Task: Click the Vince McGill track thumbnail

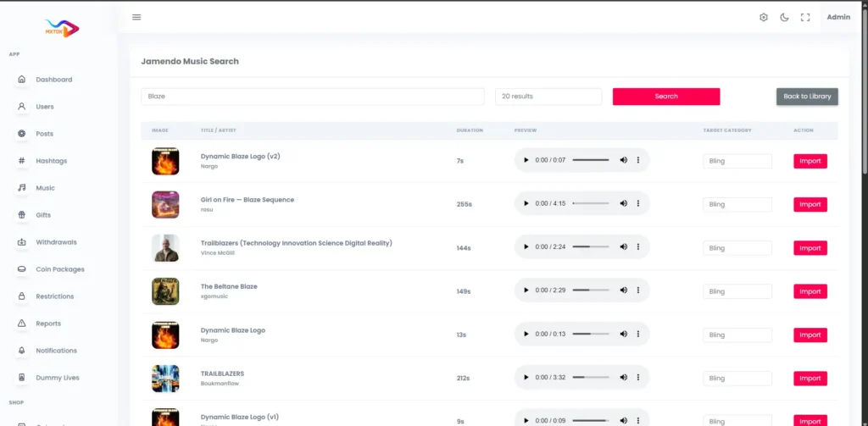Action: [x=165, y=247]
